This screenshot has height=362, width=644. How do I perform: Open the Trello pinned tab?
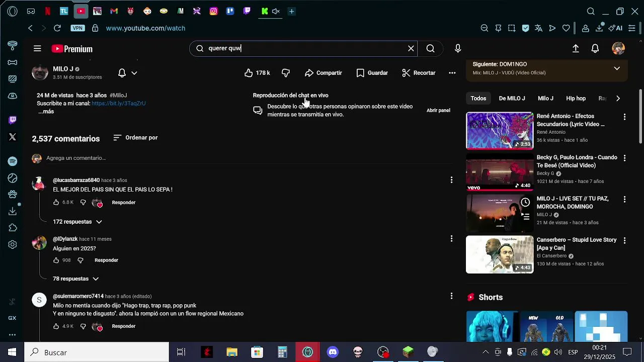[x=230, y=11]
